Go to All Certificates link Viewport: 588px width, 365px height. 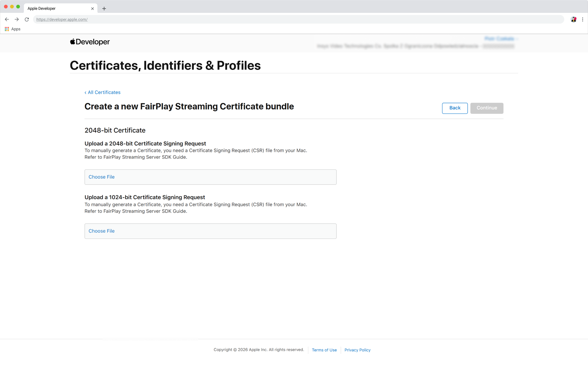click(103, 92)
